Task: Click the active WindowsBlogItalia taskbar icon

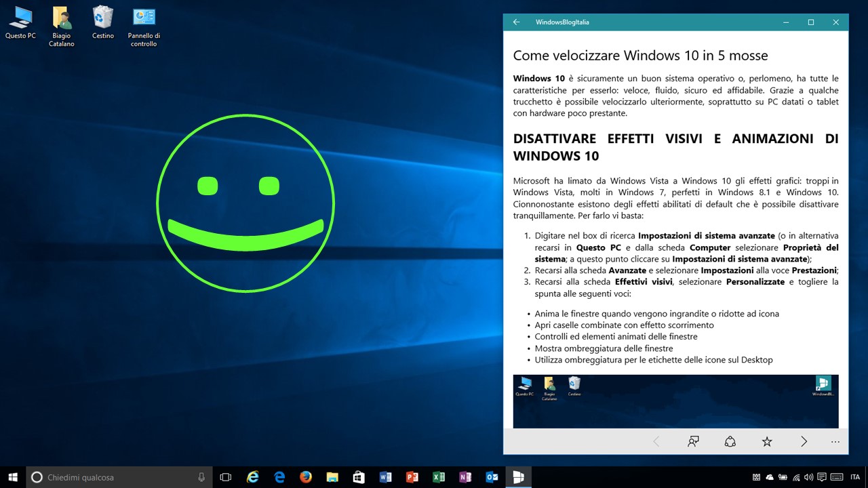Action: click(519, 477)
